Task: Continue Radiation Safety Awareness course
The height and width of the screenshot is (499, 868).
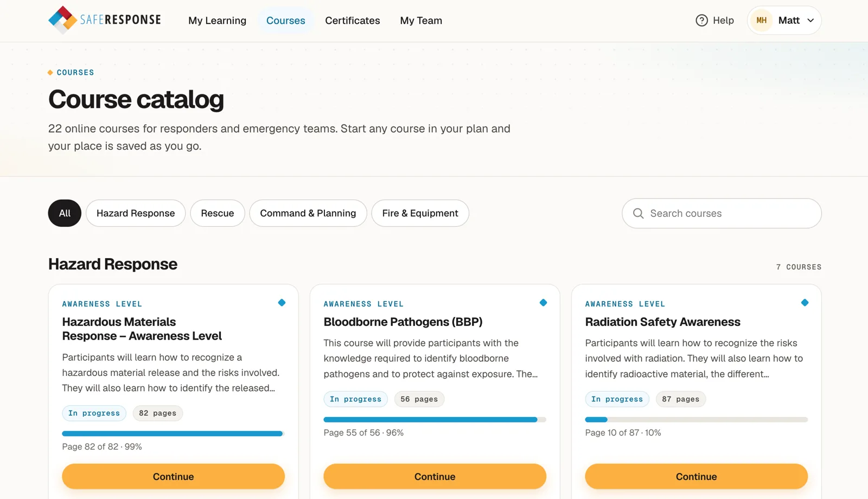Action: pyautogui.click(x=696, y=476)
